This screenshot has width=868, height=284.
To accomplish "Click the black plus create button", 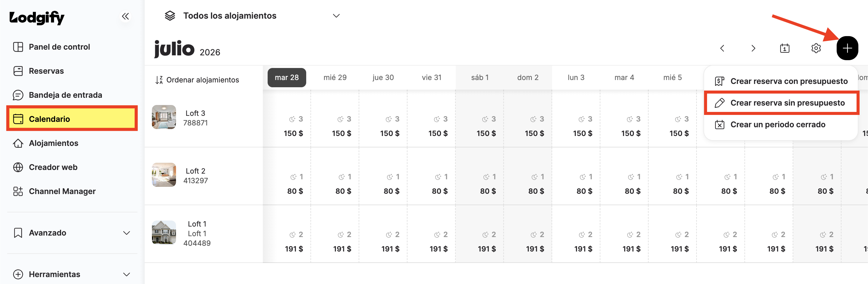I will (x=847, y=48).
